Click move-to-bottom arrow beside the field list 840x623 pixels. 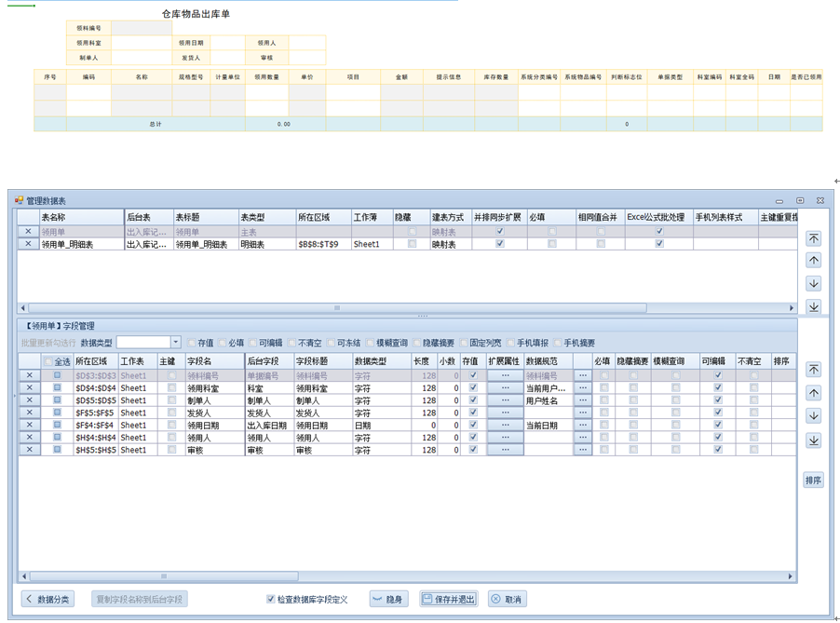[813, 440]
